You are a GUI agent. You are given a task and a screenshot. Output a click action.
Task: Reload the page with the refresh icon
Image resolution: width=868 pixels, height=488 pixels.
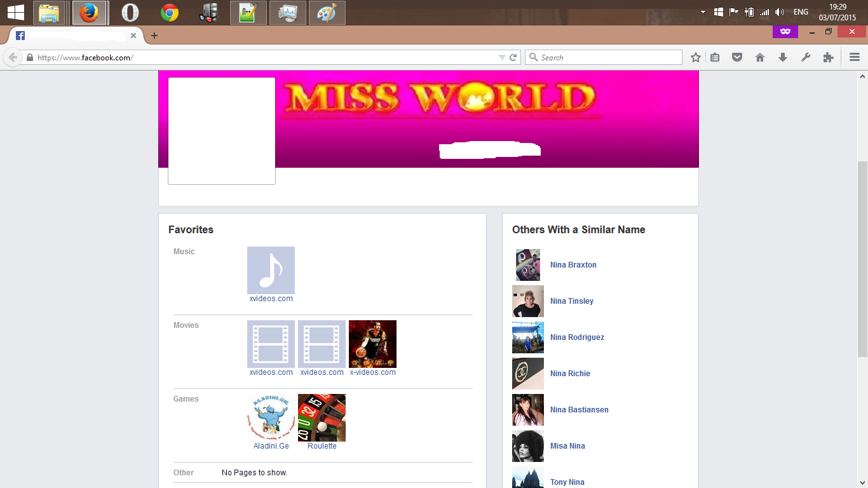point(513,57)
